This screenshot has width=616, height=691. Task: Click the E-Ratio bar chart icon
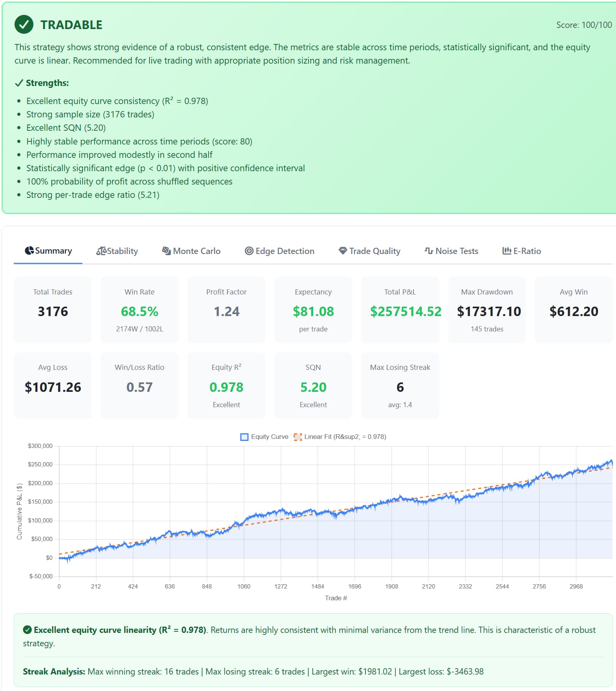coord(506,251)
